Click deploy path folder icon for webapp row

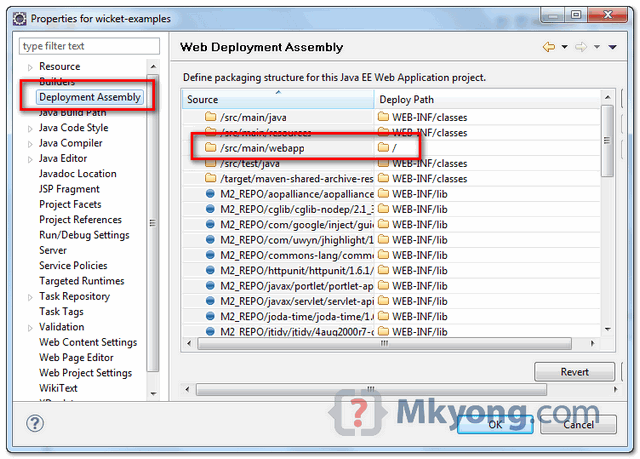click(x=383, y=147)
